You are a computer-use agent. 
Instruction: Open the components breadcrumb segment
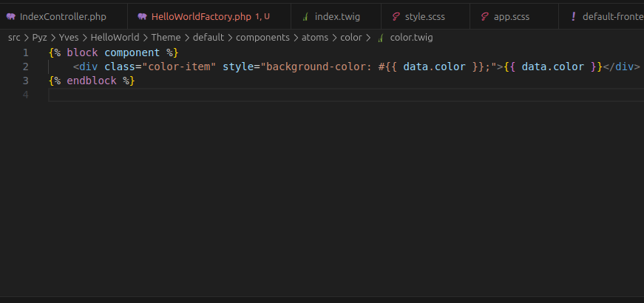[263, 38]
